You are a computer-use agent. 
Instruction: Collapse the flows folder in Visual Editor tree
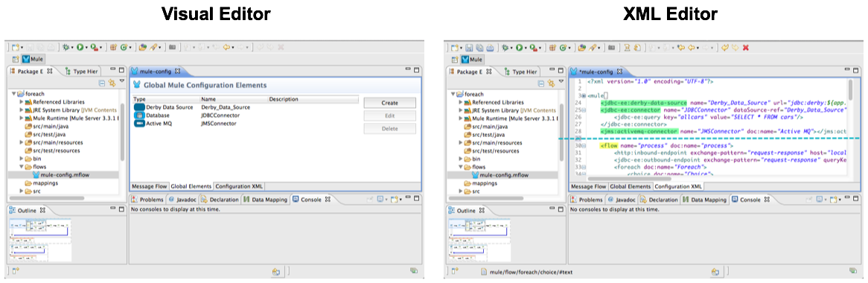coord(22,167)
